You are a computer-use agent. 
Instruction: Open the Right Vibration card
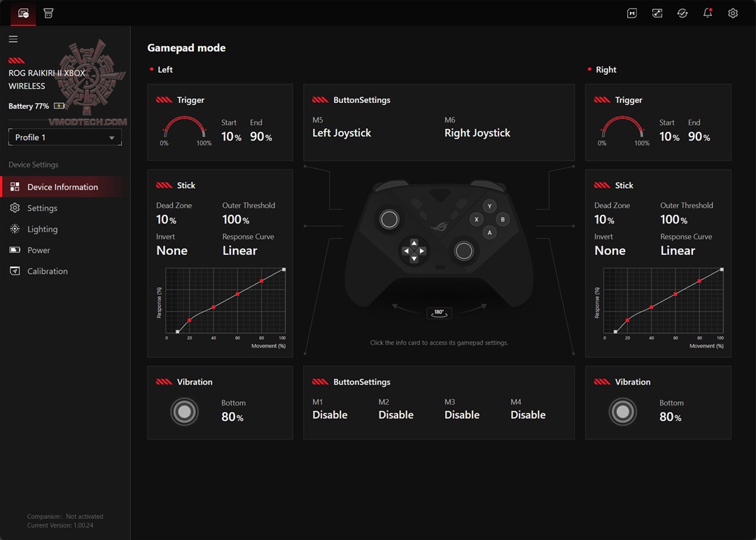pyautogui.click(x=658, y=403)
